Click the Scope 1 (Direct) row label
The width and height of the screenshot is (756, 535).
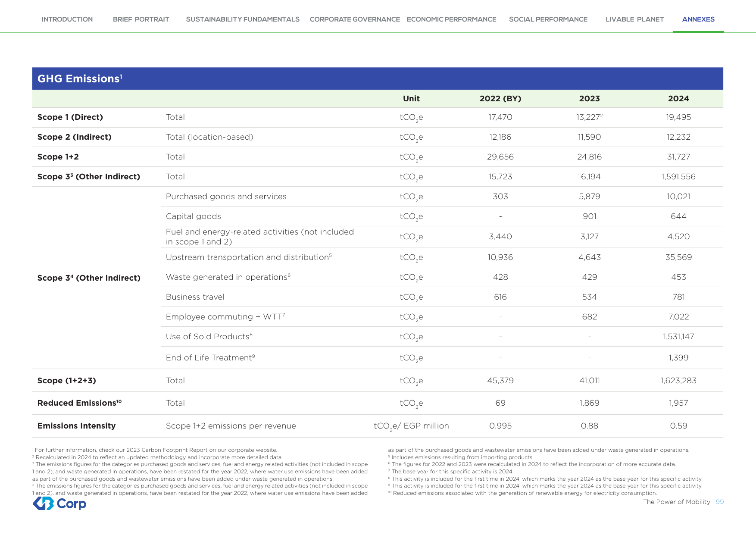point(70,117)
